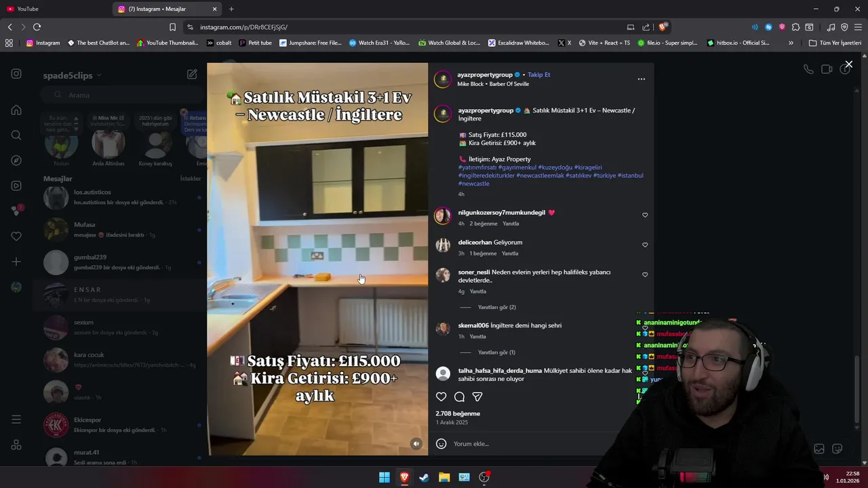Viewport: 868px width, 488px height.
Task: Open the gumbal239 conversation
Action: point(122,262)
